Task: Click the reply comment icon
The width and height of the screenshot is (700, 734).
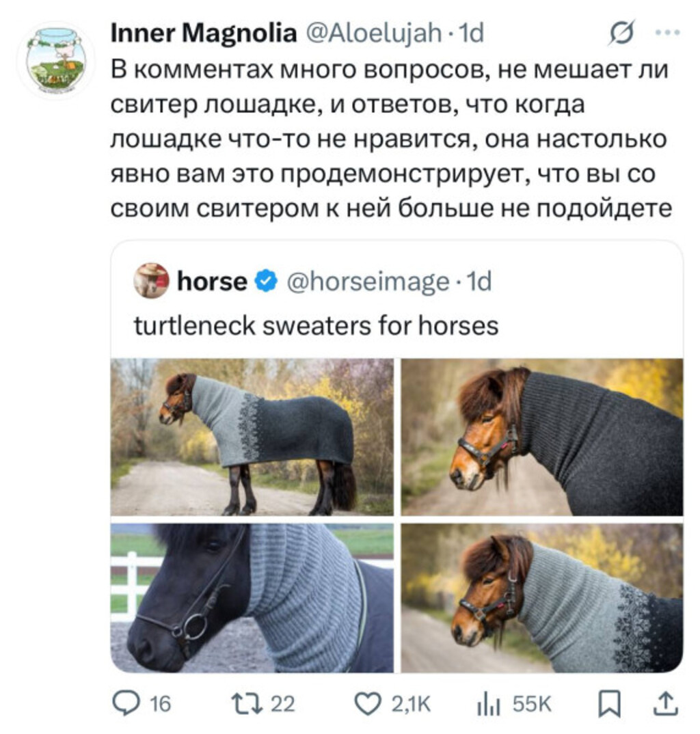Action: tap(125, 703)
